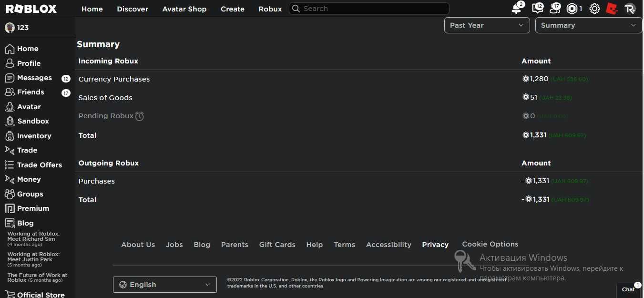Open the notifications bell icon

(517, 9)
